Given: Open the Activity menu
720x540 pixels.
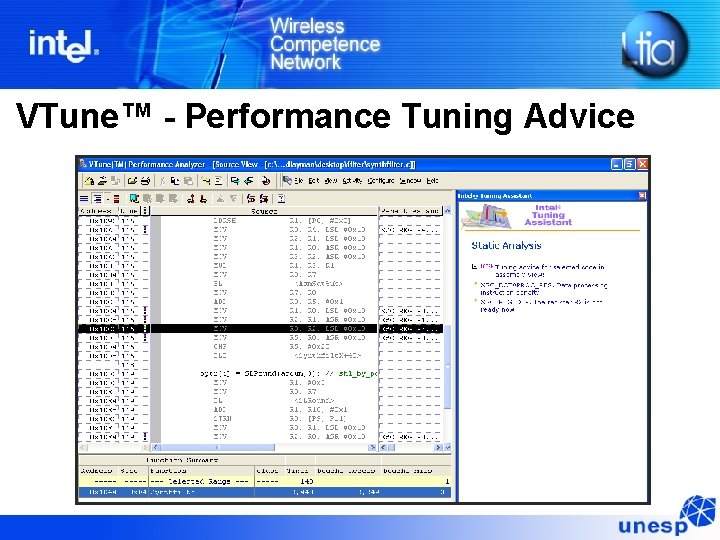Looking at the screenshot, I should coord(352,180).
